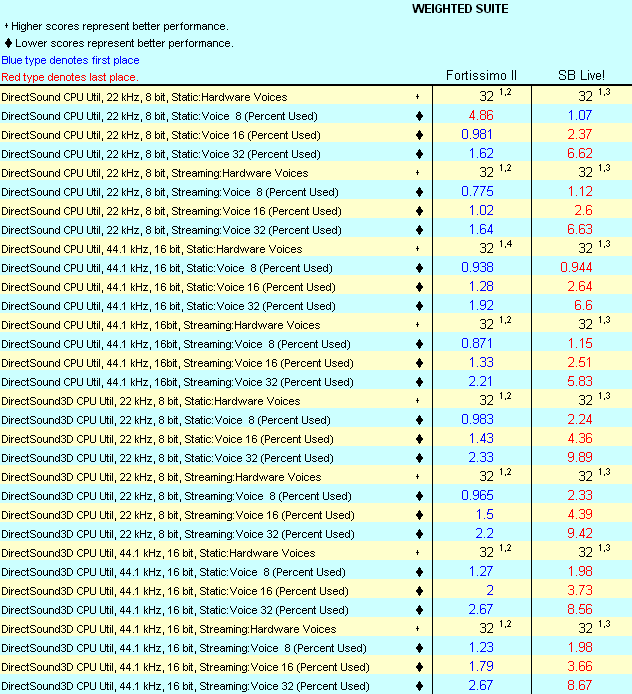
Task: Click Fortissimo value 1.79
Action: (x=482, y=667)
